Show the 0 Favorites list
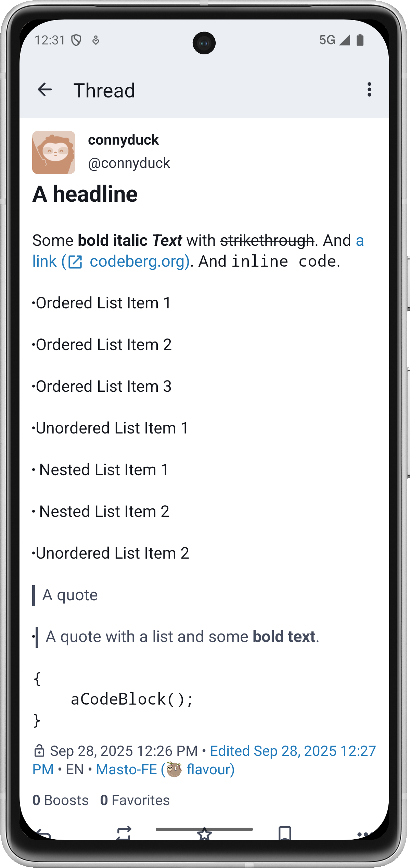The image size is (410, 868). [x=135, y=800]
